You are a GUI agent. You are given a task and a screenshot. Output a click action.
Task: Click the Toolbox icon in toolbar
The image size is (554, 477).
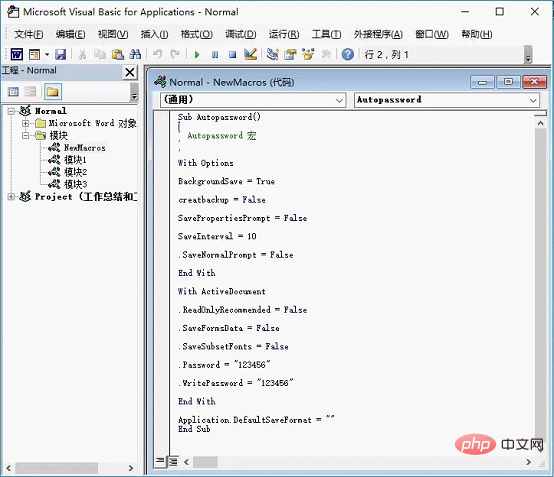click(326, 54)
